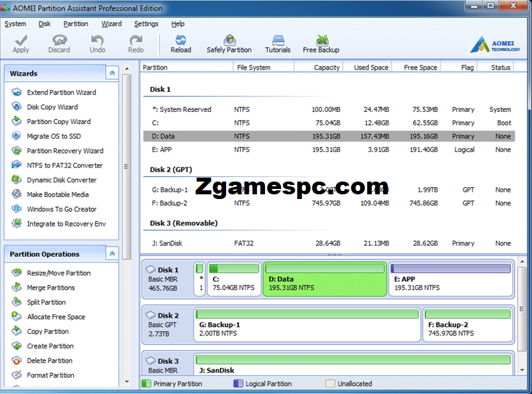This screenshot has height=394, width=532.
Task: Click F: Backup-2 block in disk map
Action: coord(468,324)
